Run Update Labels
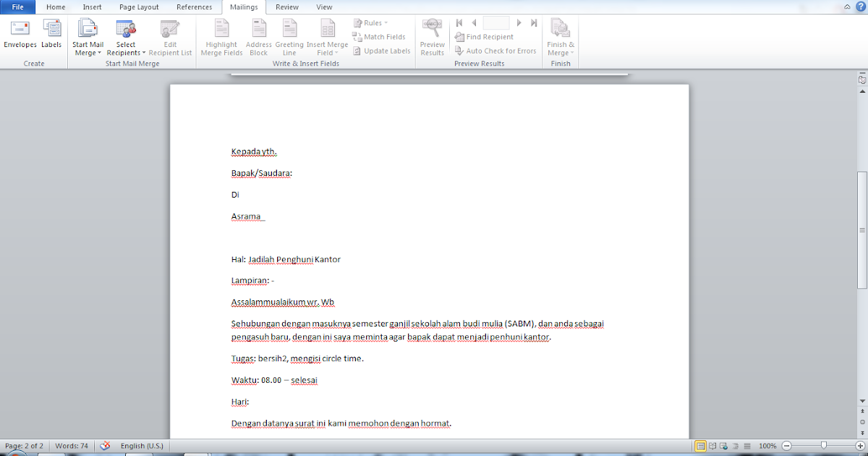The width and height of the screenshot is (868, 456). [381, 51]
